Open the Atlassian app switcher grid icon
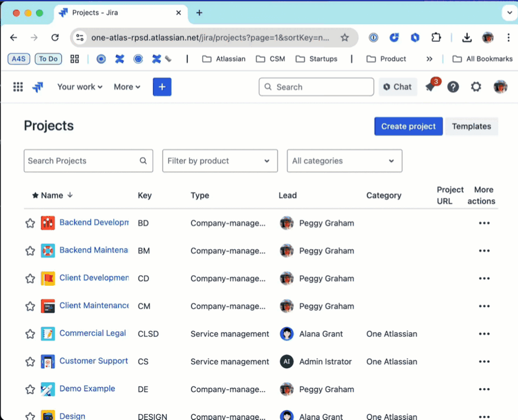518x420 pixels. pos(18,87)
